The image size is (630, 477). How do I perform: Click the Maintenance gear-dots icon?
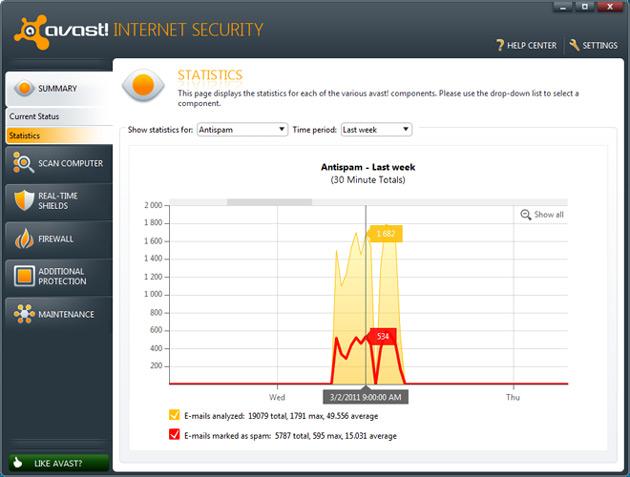point(24,314)
